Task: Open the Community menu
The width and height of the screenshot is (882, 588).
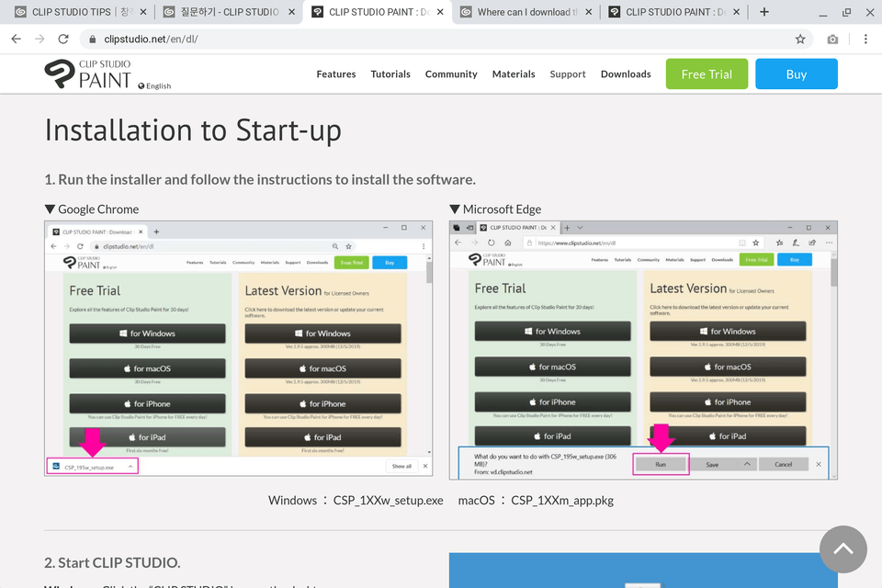Action: coord(451,74)
